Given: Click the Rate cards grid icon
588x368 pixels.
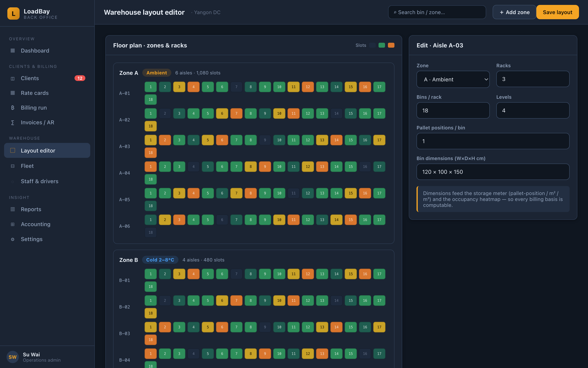Looking at the screenshot, I should tap(13, 93).
